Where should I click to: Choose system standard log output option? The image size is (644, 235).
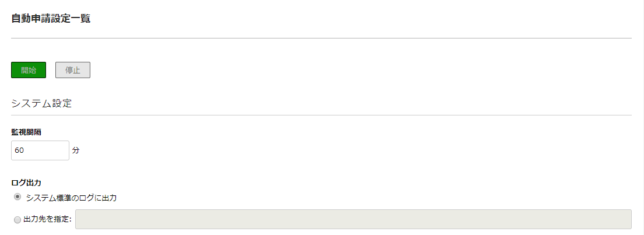click(x=17, y=197)
